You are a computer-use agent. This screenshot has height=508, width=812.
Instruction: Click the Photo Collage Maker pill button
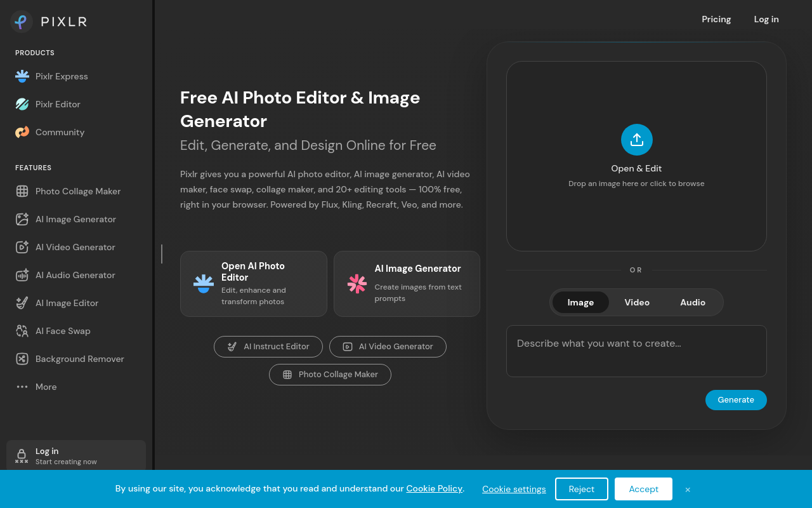330,375
